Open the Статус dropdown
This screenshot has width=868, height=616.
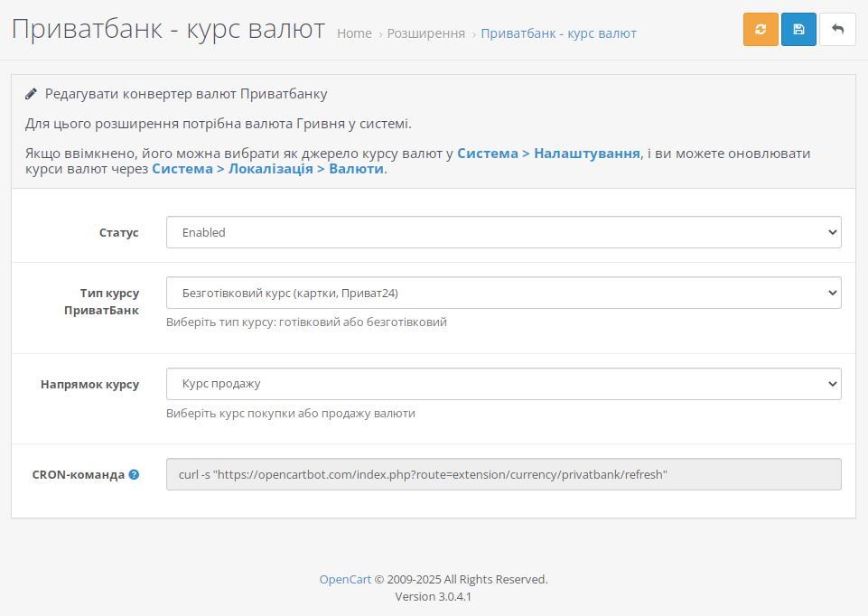tap(504, 232)
